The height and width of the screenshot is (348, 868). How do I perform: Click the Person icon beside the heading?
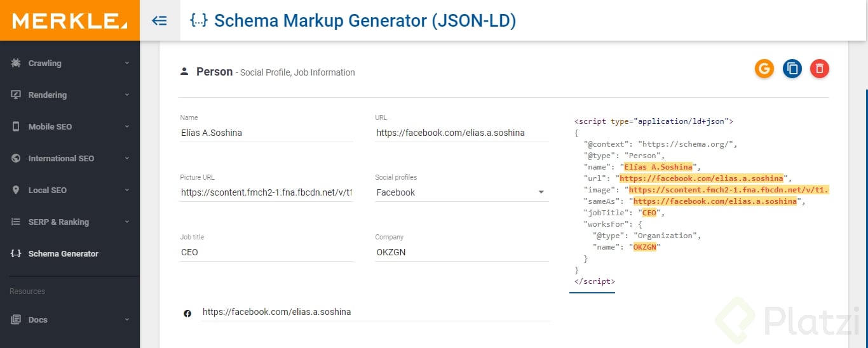tap(184, 72)
